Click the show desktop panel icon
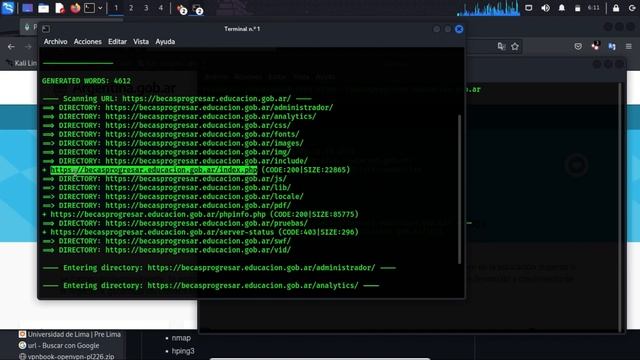Image resolution: width=640 pixels, height=360 pixels. coord(27,8)
